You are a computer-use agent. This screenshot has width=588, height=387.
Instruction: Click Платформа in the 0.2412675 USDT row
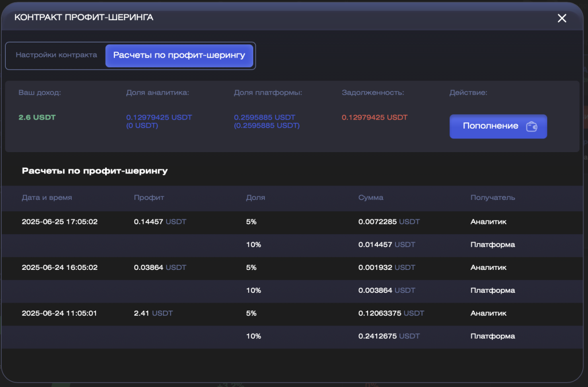[493, 336]
